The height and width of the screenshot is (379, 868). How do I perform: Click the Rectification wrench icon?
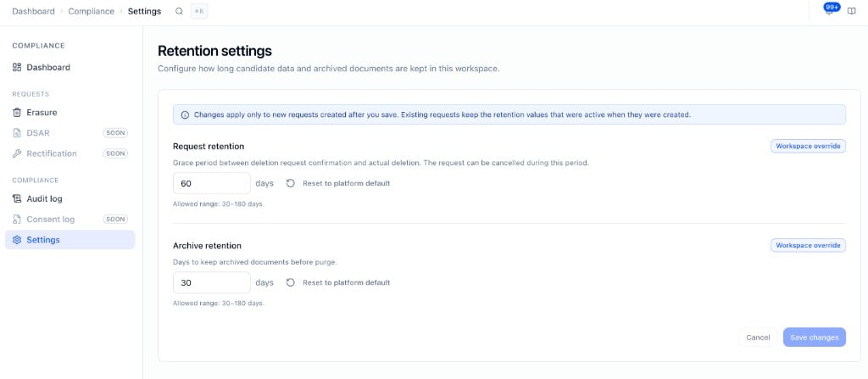pos(17,153)
